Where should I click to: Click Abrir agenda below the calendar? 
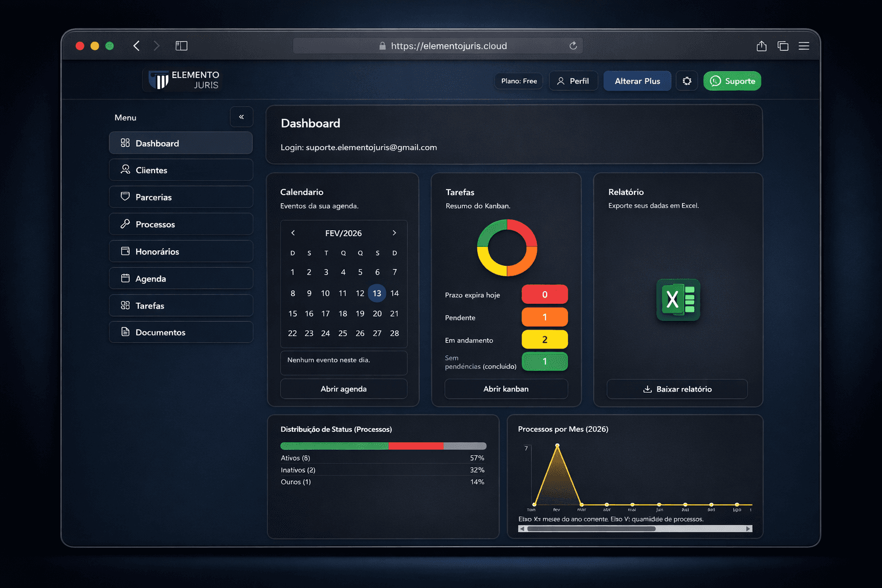click(x=343, y=389)
